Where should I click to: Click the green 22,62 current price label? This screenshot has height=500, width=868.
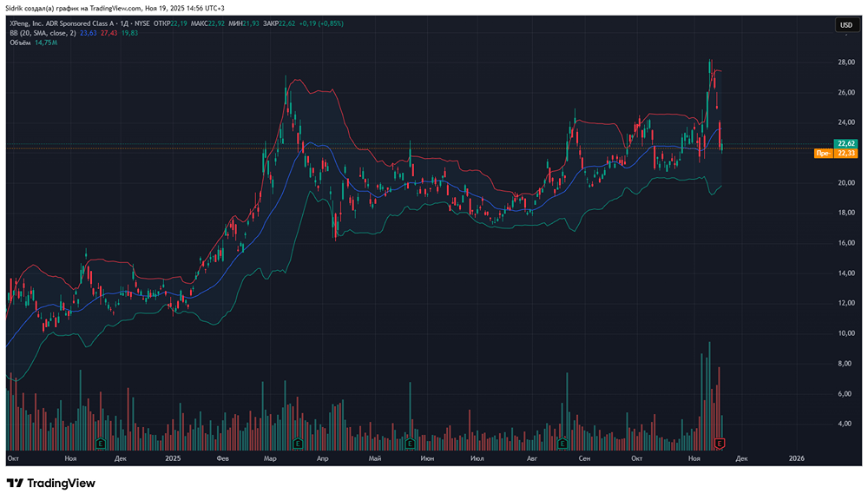tap(845, 143)
